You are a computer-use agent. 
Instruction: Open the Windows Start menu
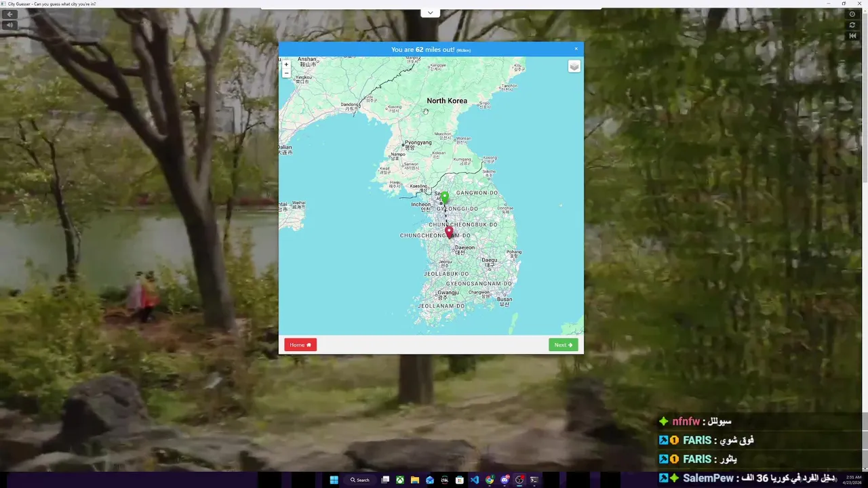point(334,480)
